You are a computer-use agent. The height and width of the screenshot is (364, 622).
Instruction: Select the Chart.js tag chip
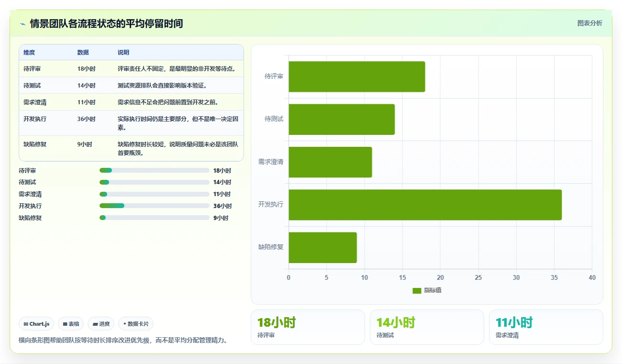(x=37, y=324)
